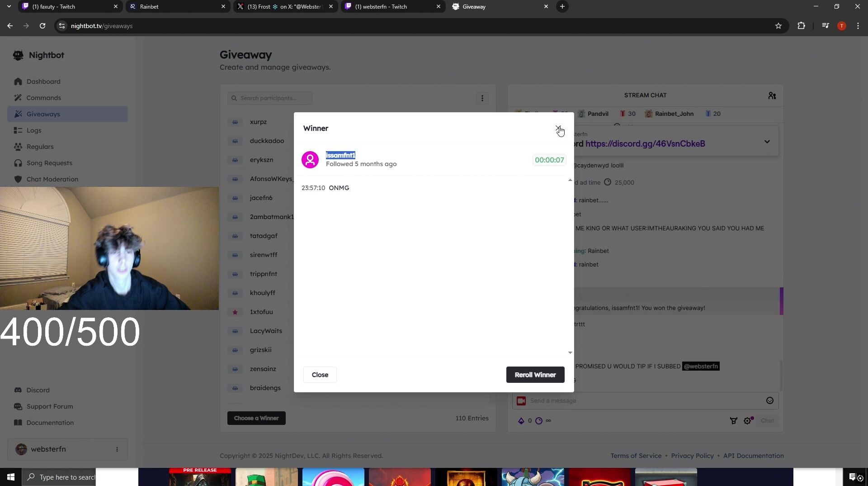Bookmark this page with star icon
868x486 pixels.
778,26
